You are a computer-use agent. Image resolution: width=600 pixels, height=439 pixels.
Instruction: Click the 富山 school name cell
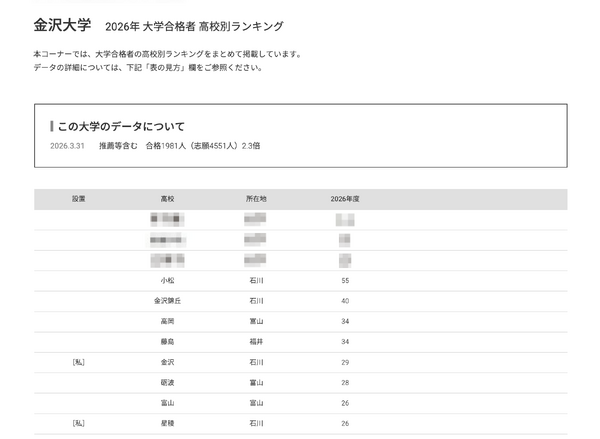[x=167, y=403]
